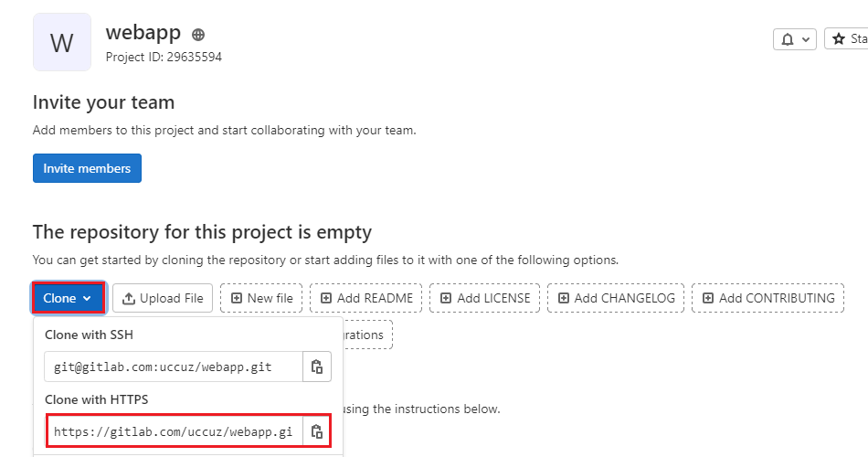Viewport: 868px width, 457px height.
Task: Select the SSH clone URL field
Action: click(174, 367)
